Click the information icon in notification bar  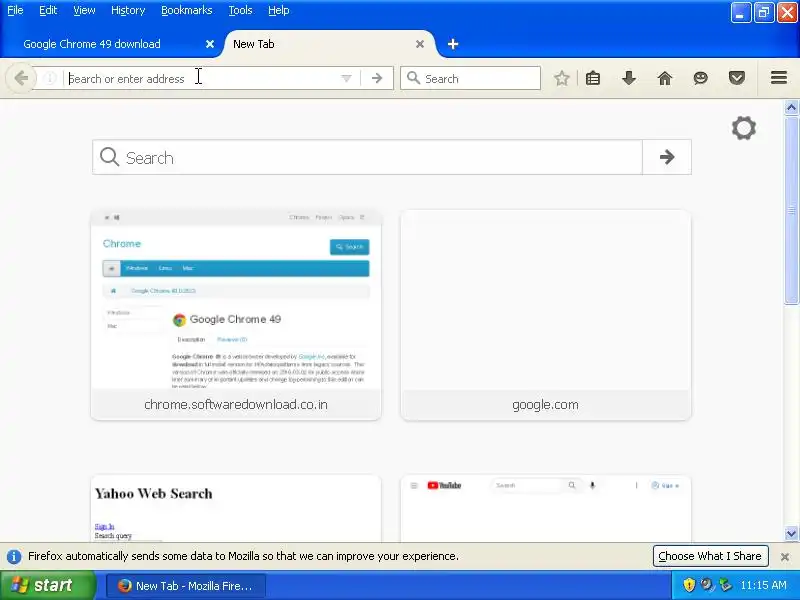pos(14,556)
